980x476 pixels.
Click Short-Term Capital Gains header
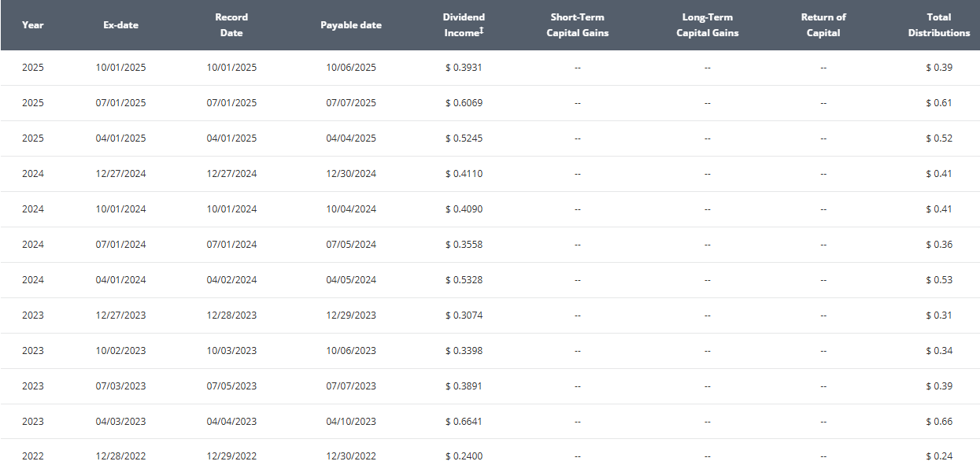click(x=578, y=25)
